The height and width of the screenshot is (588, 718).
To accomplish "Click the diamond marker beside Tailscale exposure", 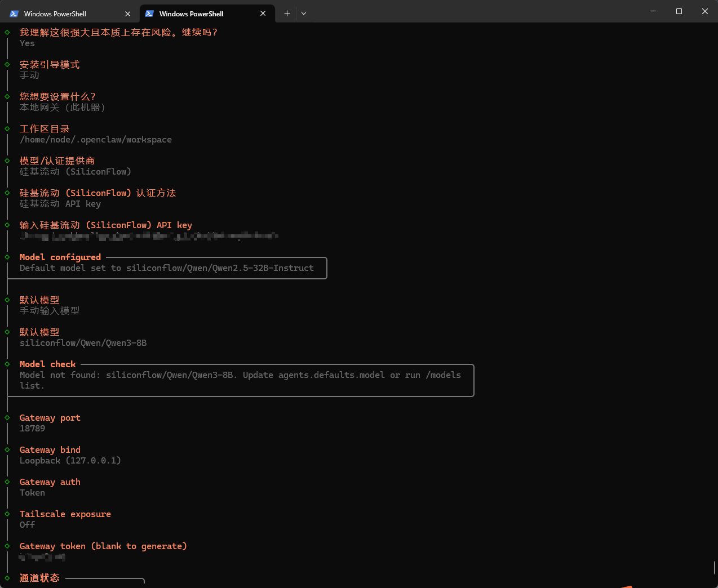I will point(7,514).
